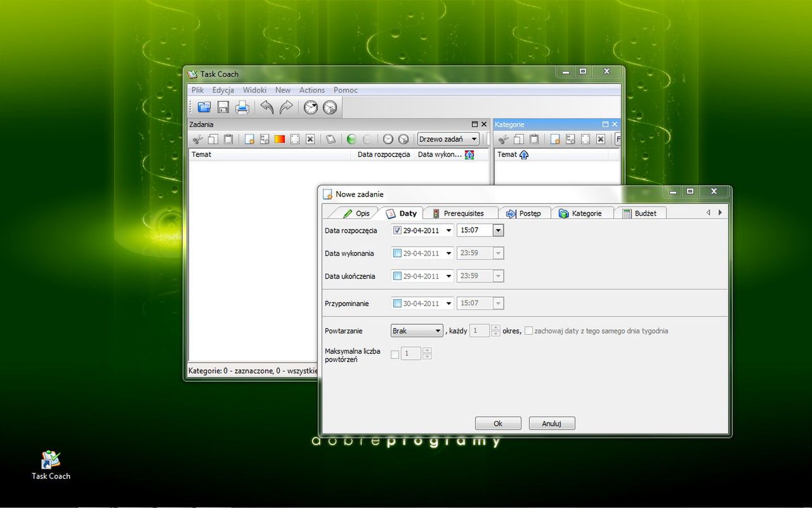Enable the Przypominanie checkbox
812x508 pixels.
tap(397, 304)
